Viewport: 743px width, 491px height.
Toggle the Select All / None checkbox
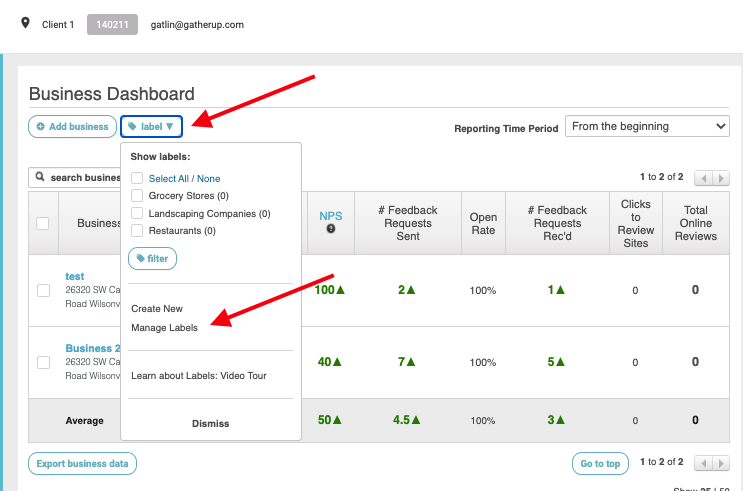coord(137,179)
